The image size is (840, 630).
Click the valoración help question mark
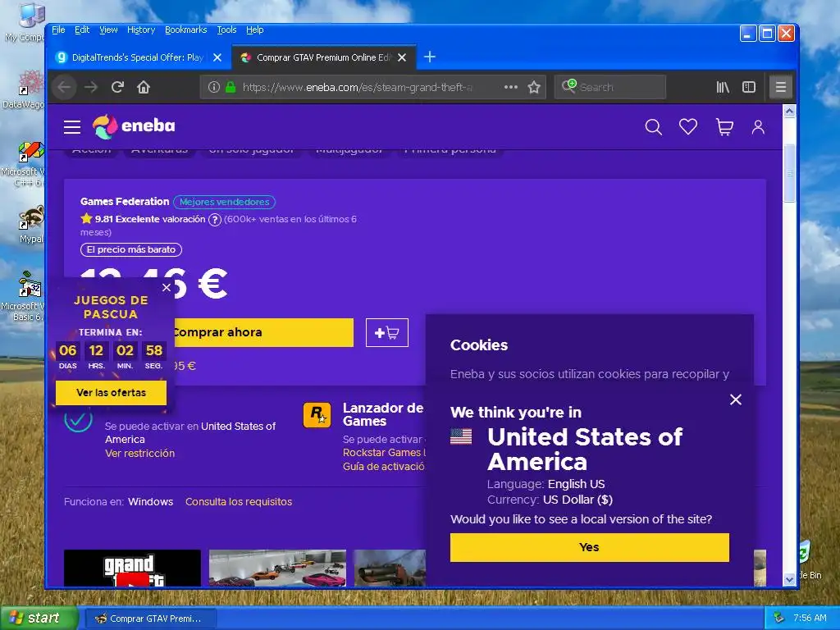tap(214, 220)
